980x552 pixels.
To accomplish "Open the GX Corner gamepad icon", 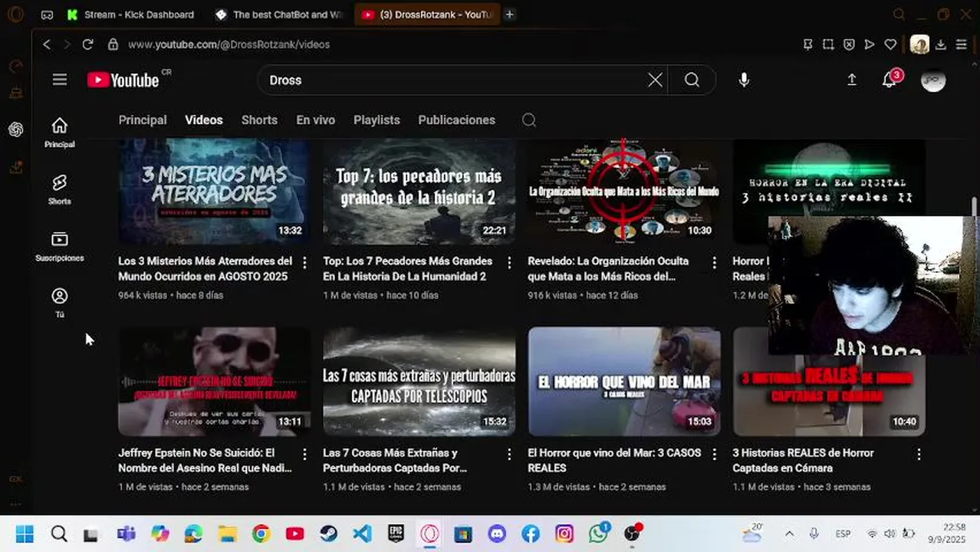I will pos(47,15).
